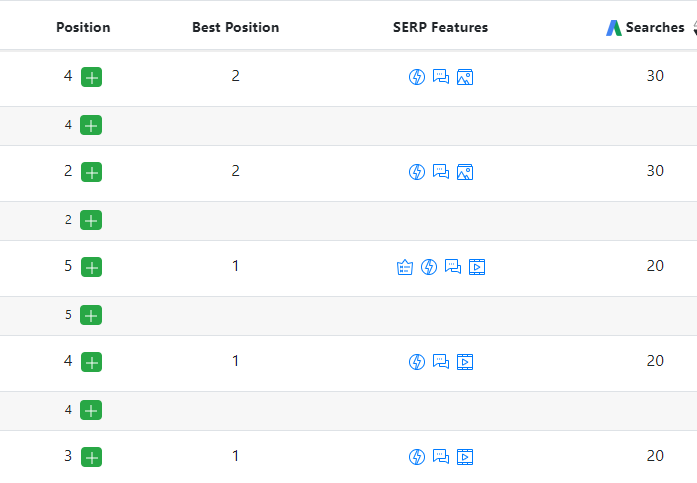697x483 pixels.
Task: Click the Google Ads logo beside Searches
Action: tap(614, 28)
